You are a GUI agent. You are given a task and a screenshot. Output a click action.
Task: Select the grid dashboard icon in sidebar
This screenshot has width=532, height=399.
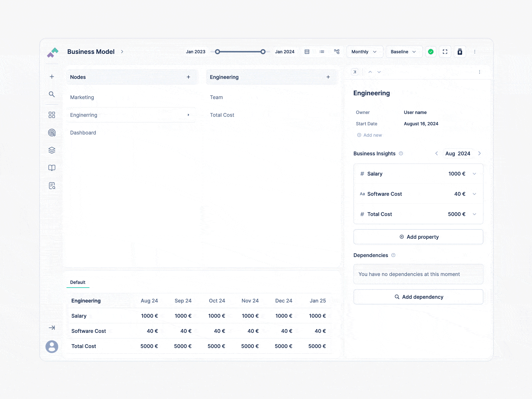52,114
